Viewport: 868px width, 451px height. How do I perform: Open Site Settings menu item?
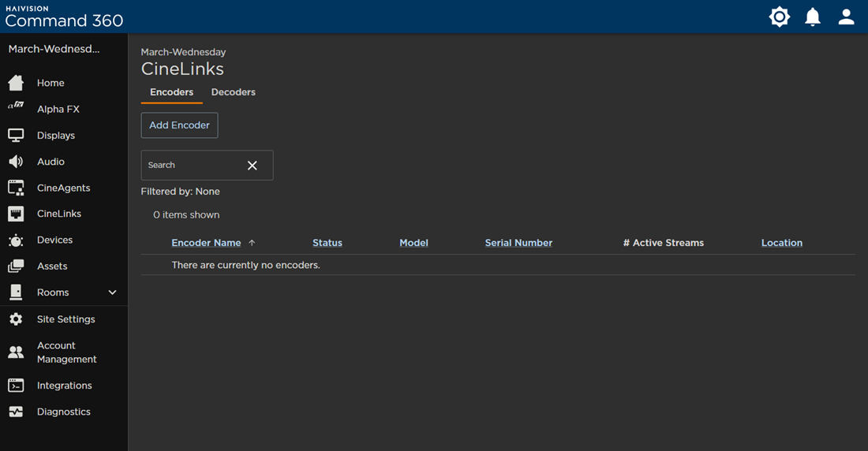[64, 319]
